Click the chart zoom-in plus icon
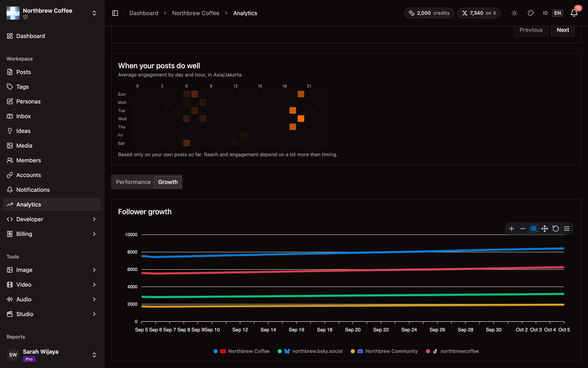 511,229
